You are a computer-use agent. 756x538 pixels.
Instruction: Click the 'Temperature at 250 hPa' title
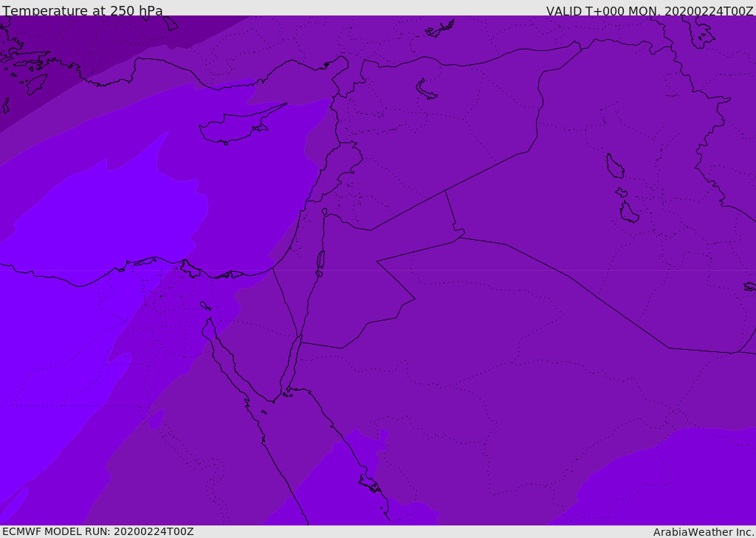tap(83, 10)
